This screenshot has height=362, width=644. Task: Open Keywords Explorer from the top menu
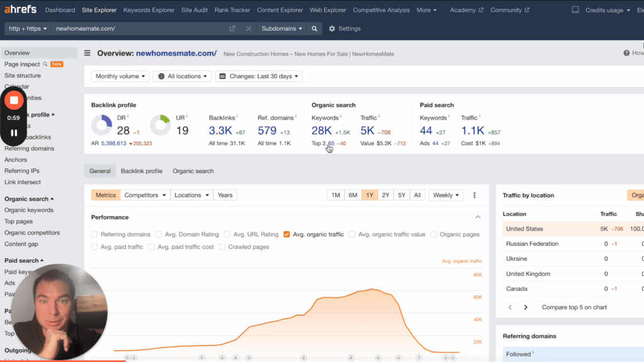tap(148, 9)
